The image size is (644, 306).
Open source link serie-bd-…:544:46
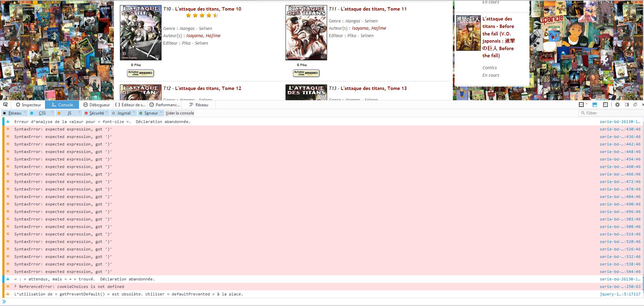coord(620,272)
